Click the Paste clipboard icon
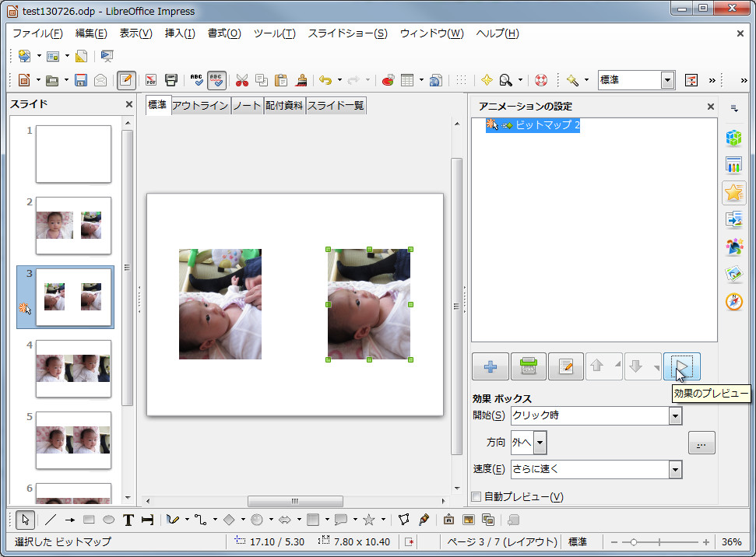Screen dimensions: 756x557 coord(280,80)
